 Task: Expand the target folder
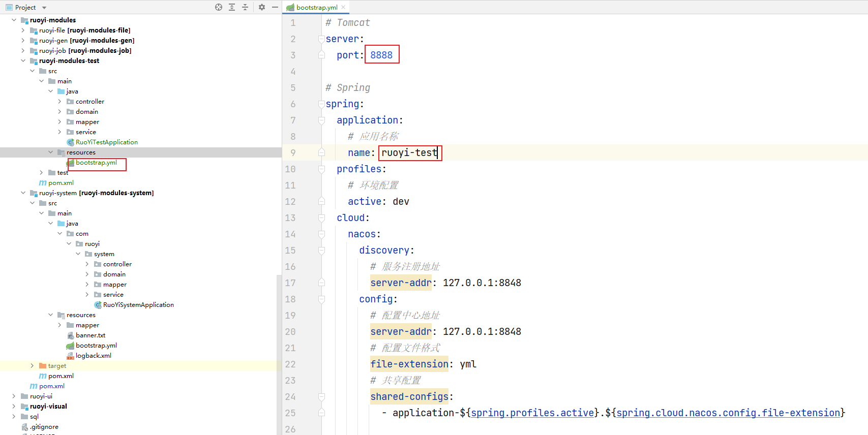coord(32,365)
